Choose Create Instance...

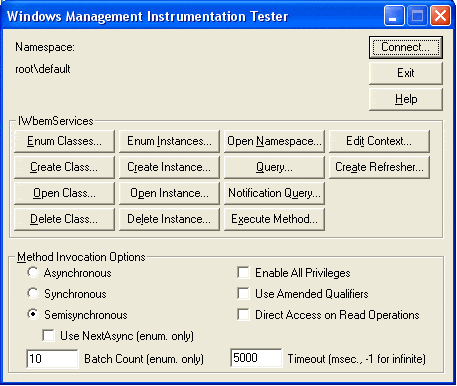169,167
